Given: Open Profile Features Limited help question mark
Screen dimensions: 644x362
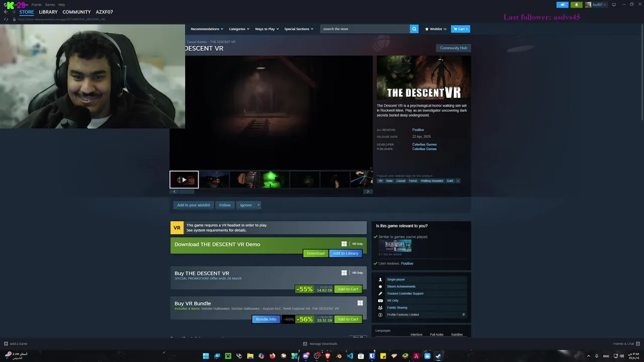Looking at the screenshot, I should [x=463, y=315].
